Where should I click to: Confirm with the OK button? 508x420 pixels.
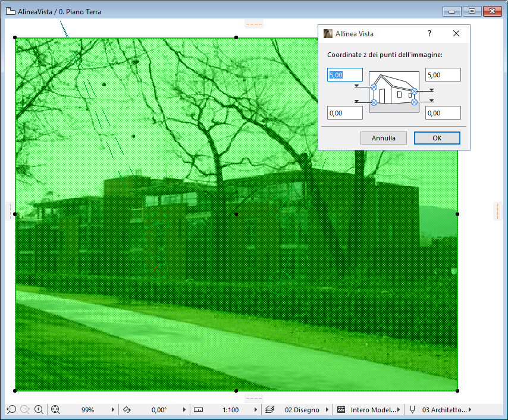click(437, 138)
